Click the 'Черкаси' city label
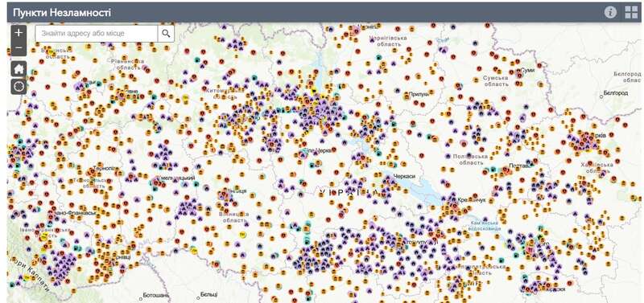This screenshot has width=644, height=303. [405, 176]
